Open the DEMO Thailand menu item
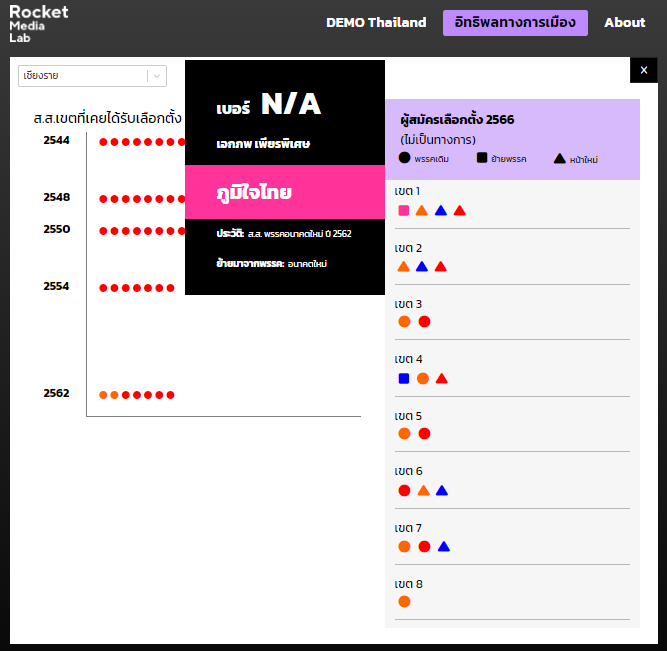This screenshot has width=667, height=651. coord(376,23)
